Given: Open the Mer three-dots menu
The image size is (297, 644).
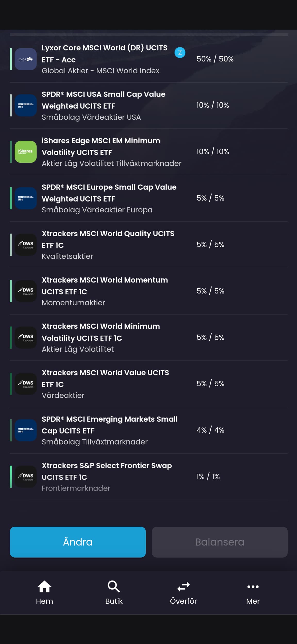Looking at the screenshot, I should (253, 587).
